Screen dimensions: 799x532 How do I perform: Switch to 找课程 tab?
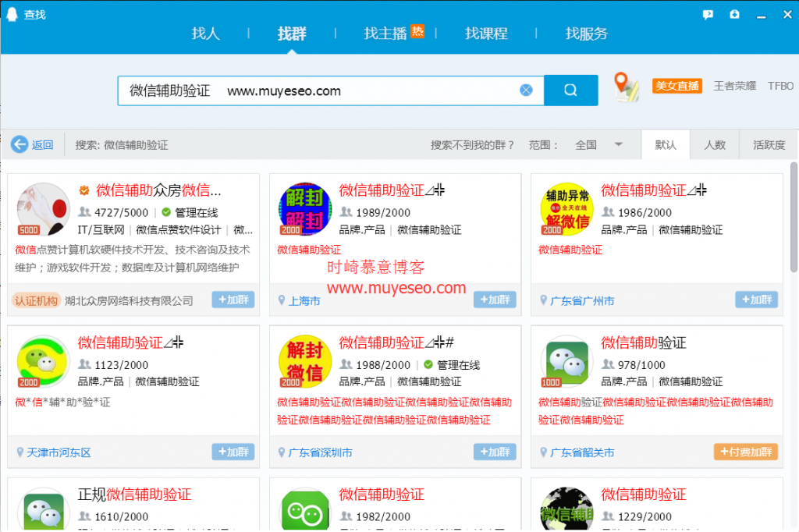click(x=486, y=34)
